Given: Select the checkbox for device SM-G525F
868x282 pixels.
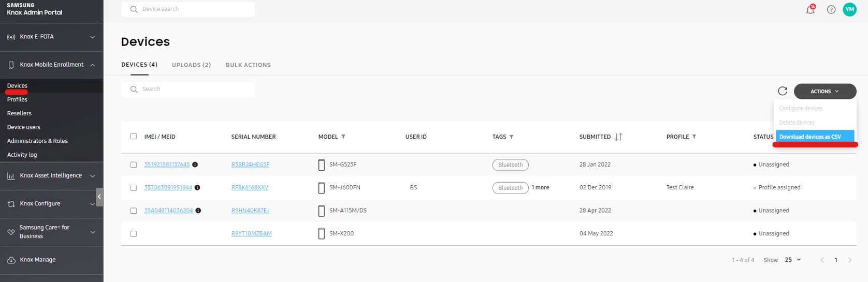Looking at the screenshot, I should (134, 165).
